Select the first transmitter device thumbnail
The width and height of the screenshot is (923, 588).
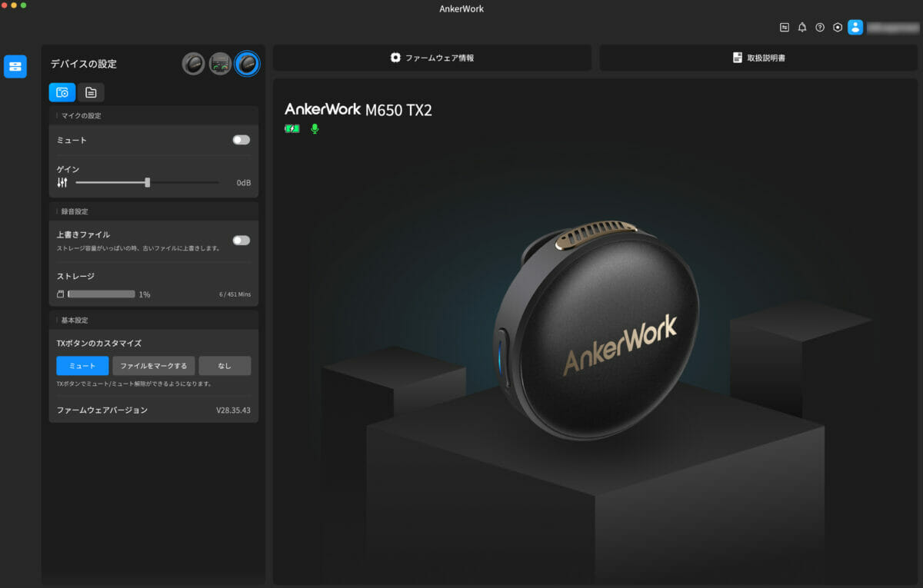coord(193,64)
